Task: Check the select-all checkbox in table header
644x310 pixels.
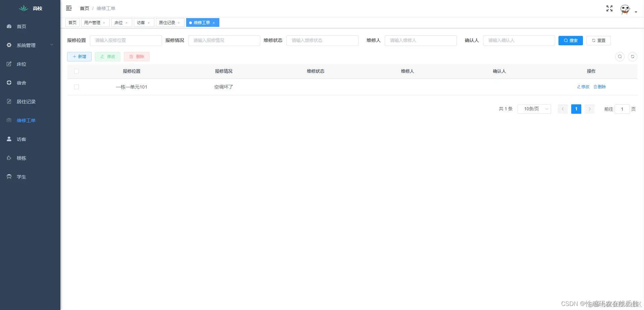Action: 76,71
